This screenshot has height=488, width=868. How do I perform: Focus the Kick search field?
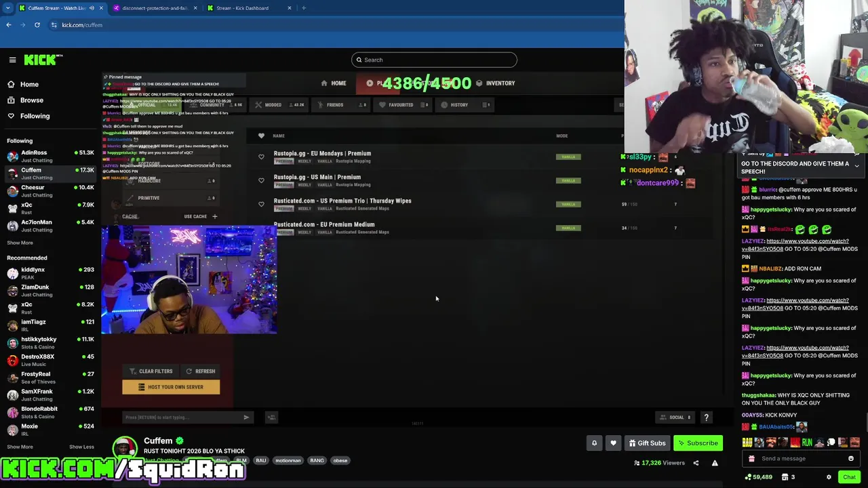tap(434, 60)
